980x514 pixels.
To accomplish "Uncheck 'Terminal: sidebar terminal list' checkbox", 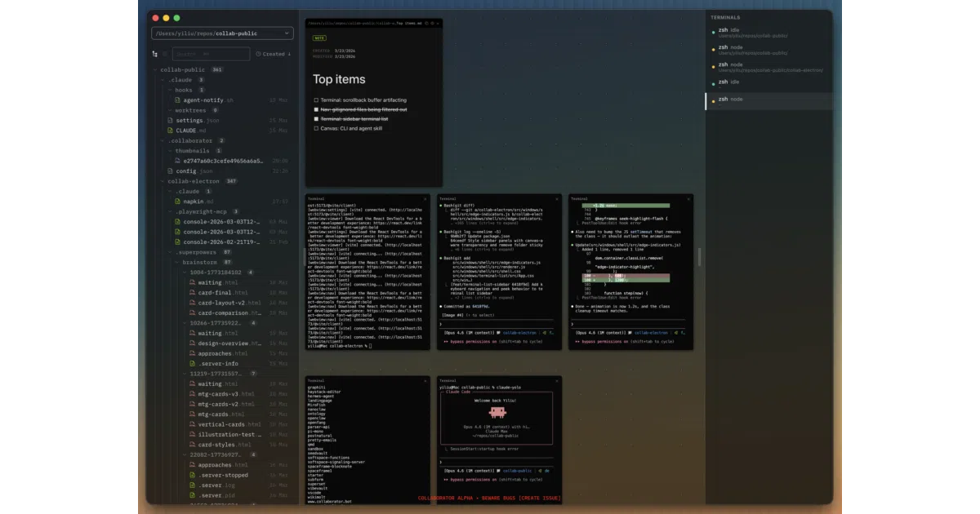I will click(316, 118).
